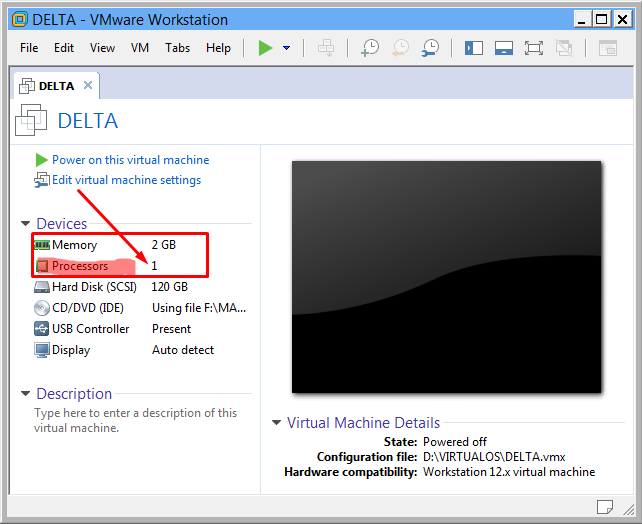The height and width of the screenshot is (524, 642).
Task: Click the take snapshot clock icon
Action: click(x=370, y=48)
